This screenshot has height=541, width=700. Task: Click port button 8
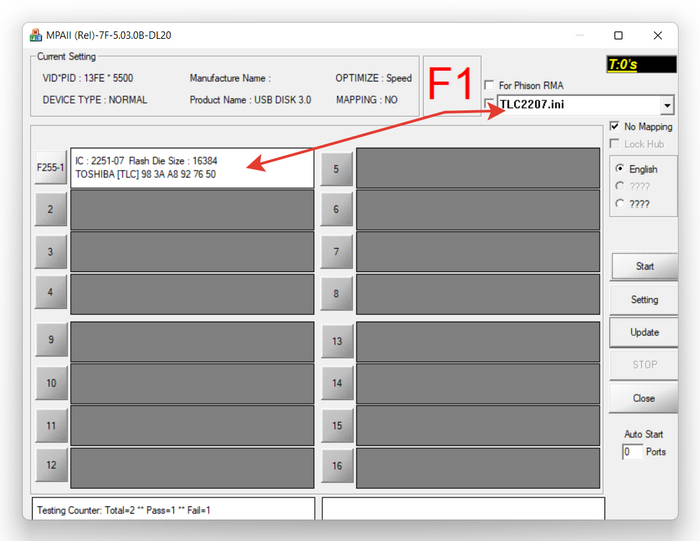pos(336,294)
